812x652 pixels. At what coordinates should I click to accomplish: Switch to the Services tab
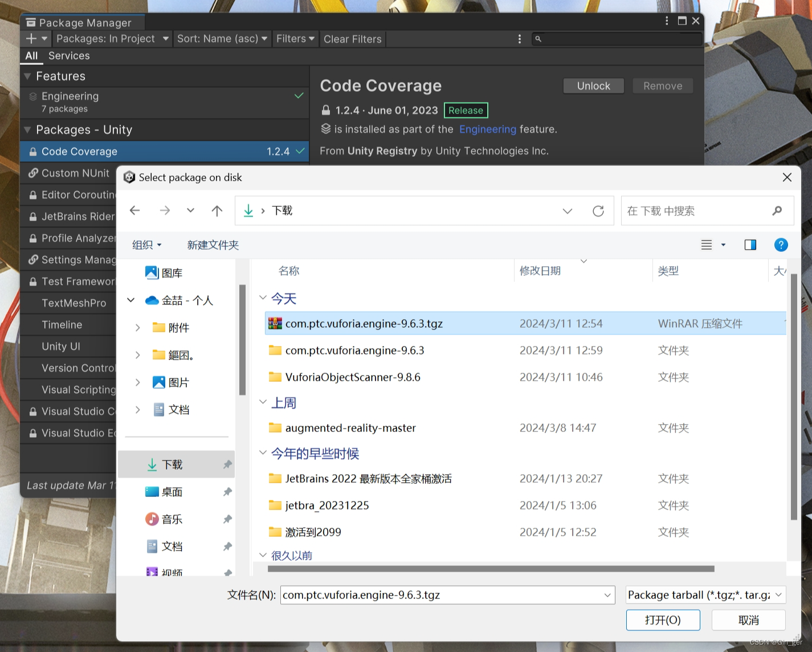69,56
